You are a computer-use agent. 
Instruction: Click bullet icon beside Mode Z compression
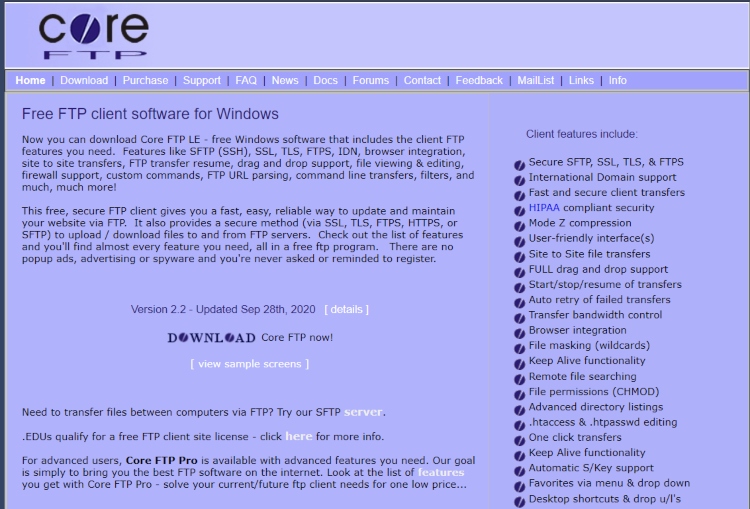(519, 227)
